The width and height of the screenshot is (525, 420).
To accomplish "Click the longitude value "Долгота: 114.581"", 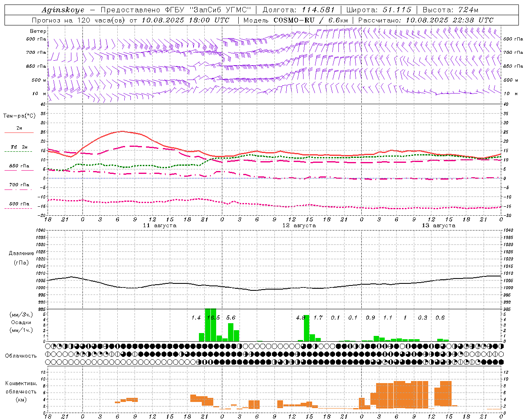I will (x=299, y=10).
